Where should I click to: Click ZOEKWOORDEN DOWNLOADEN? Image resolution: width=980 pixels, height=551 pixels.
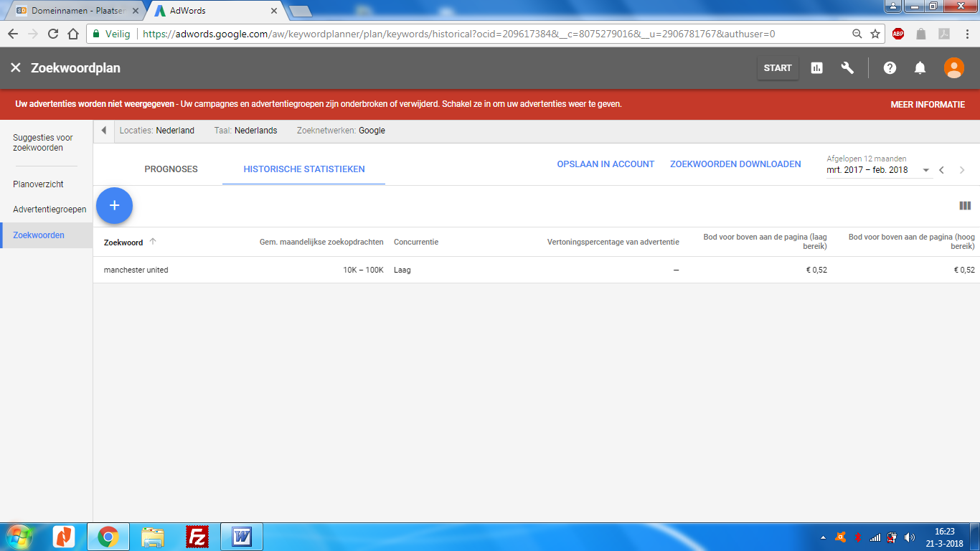[735, 164]
